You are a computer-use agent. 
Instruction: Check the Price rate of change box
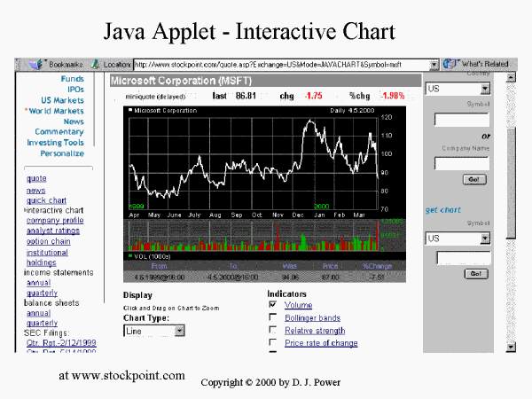[x=273, y=342]
